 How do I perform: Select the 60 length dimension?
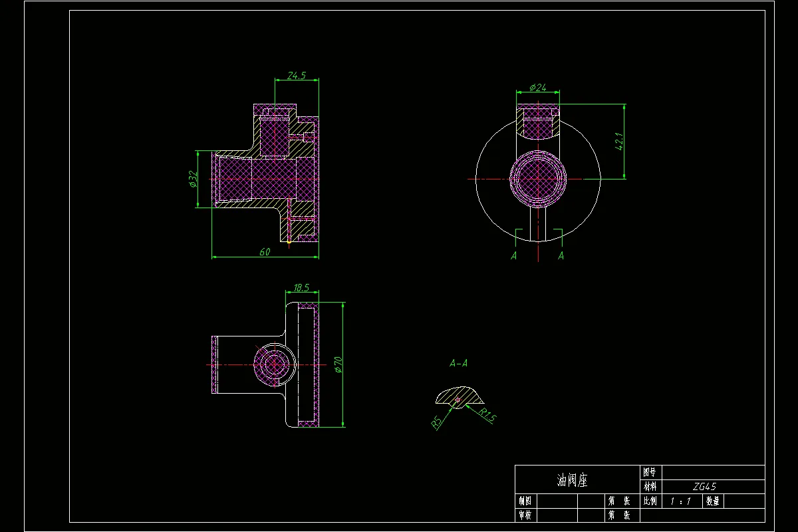coord(265,252)
